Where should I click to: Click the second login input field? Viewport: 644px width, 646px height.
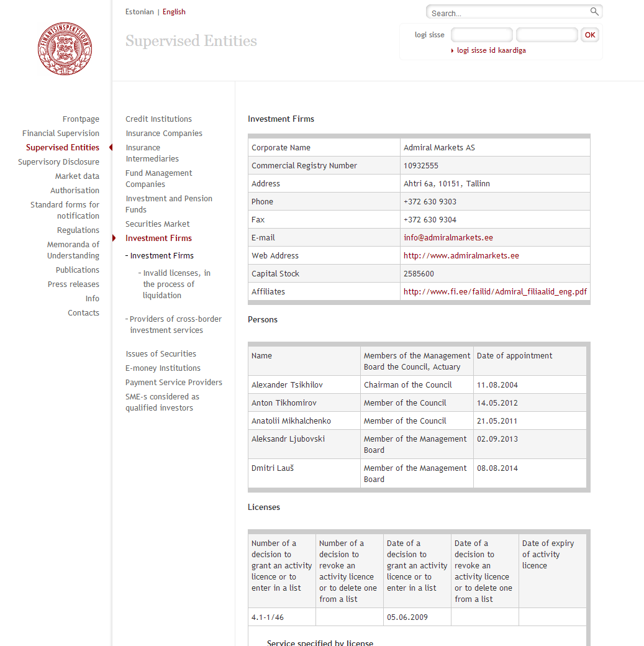[x=546, y=35]
